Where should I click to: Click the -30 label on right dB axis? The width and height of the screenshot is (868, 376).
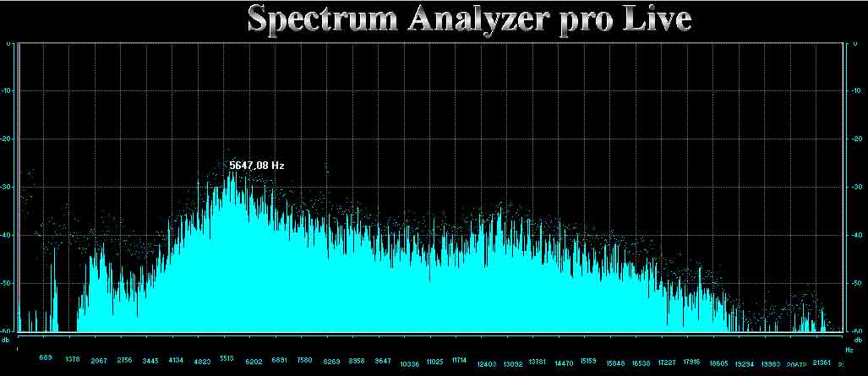point(857,188)
